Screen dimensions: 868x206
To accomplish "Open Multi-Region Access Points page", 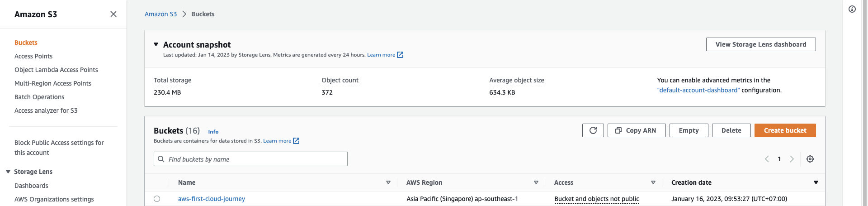I will point(53,83).
